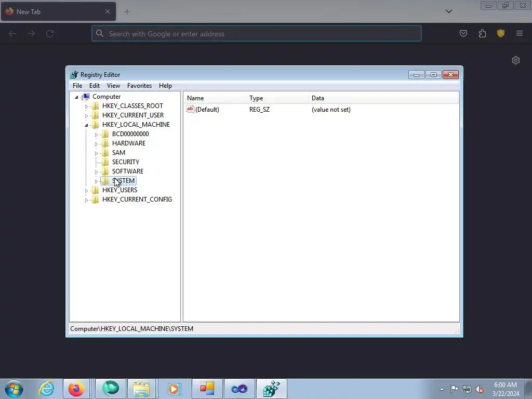Click the REG_SZ type cell

coord(260,110)
